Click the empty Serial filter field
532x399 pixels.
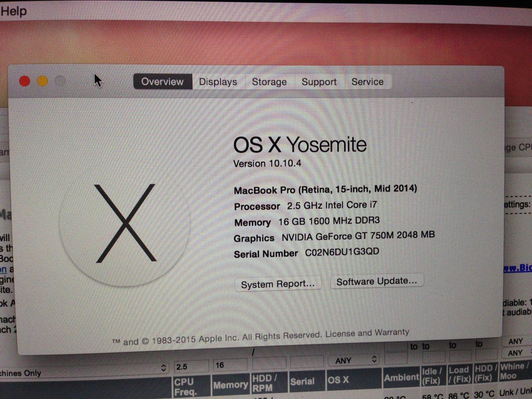(x=307, y=362)
